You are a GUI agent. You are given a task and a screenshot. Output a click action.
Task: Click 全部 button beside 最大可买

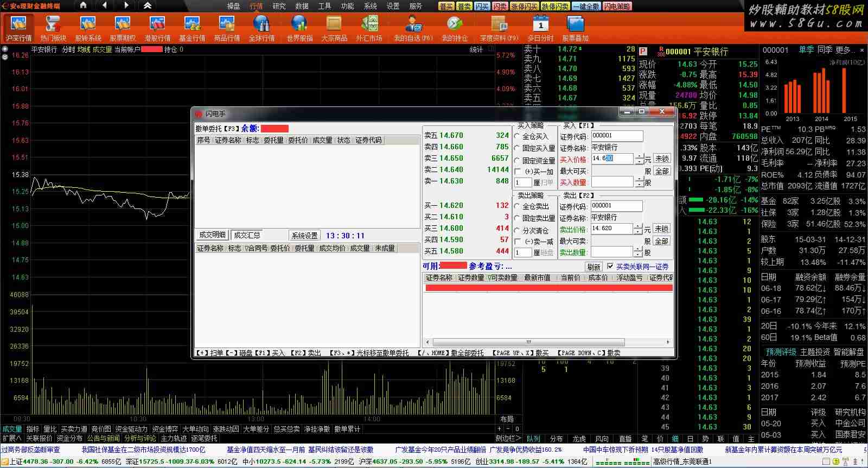tap(662, 171)
